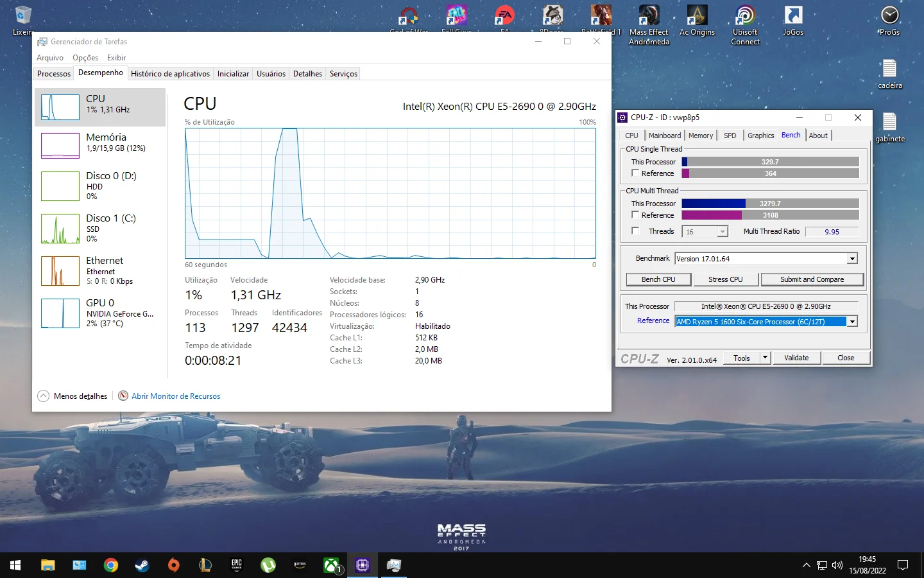Select the gabinete text file icon

pyautogui.click(x=889, y=127)
